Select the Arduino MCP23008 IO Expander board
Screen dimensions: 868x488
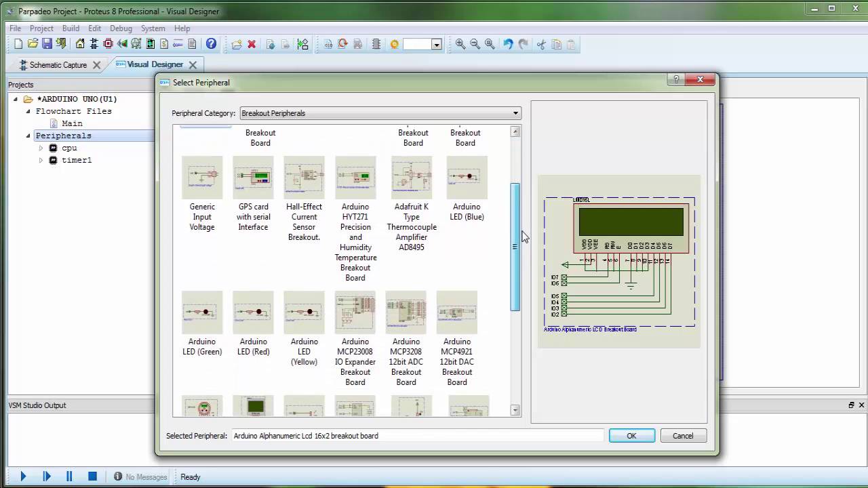(355, 340)
